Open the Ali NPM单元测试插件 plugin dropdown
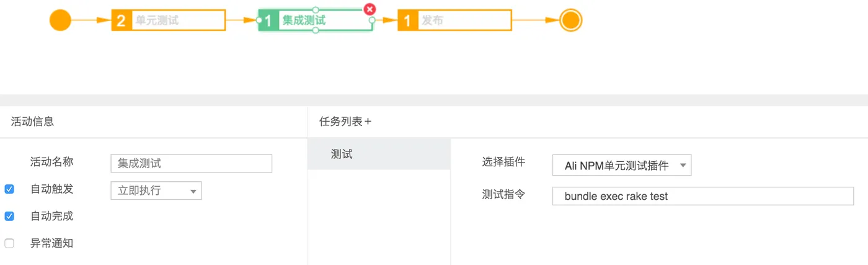This screenshot has height=265, width=868. point(622,165)
